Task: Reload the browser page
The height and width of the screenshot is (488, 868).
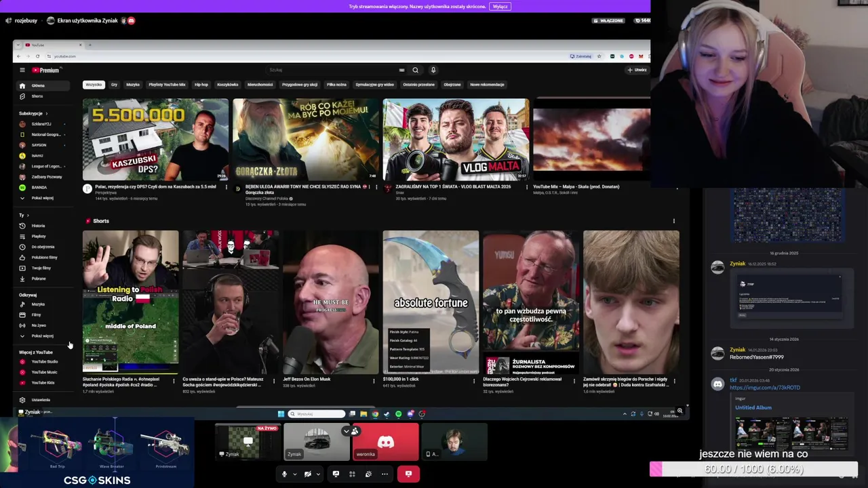Action: 37,56
